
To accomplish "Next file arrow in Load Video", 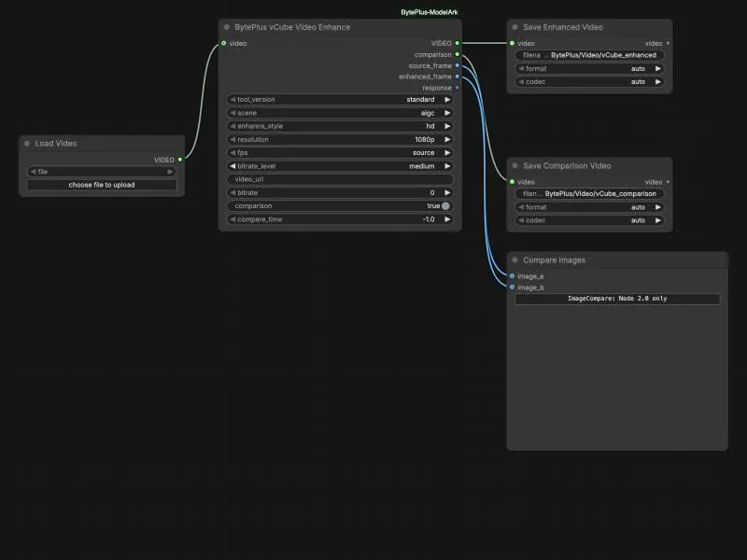I will coord(170,172).
